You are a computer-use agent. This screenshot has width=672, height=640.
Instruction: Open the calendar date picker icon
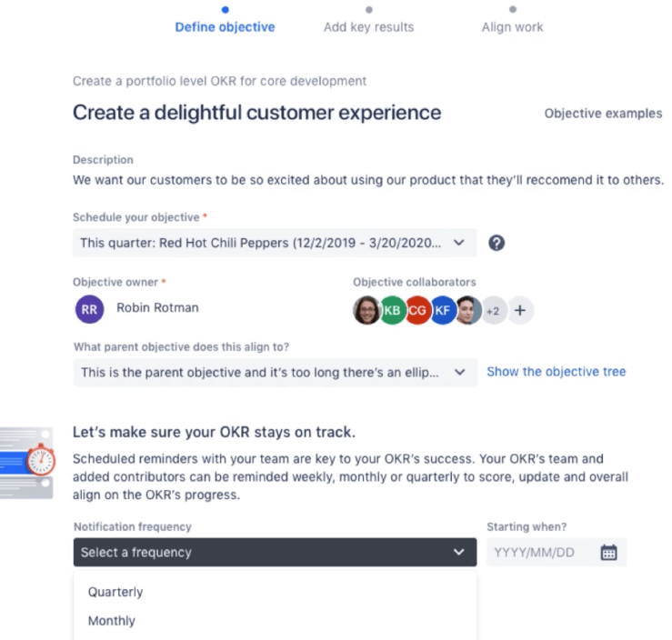608,552
